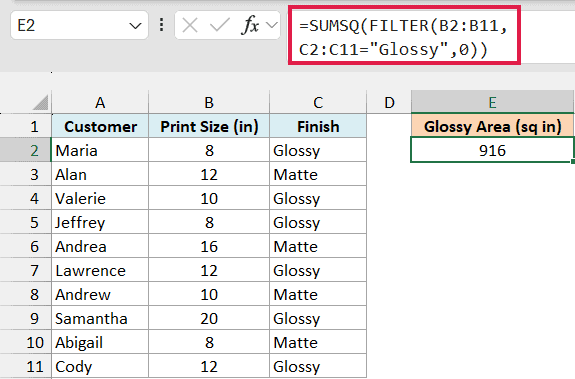Select Lawrence's print size cell 12
Image resolution: width=575 pixels, height=379 pixels.
tap(209, 271)
